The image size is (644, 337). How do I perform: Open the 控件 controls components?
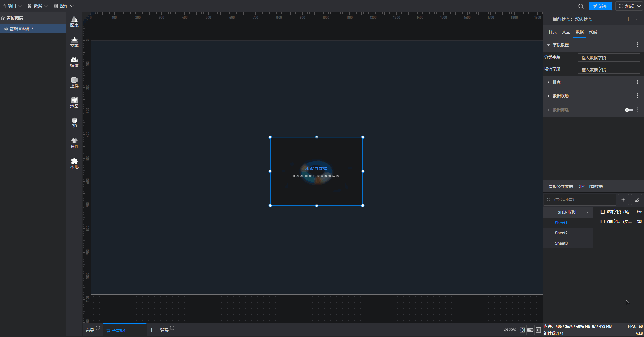point(74,83)
